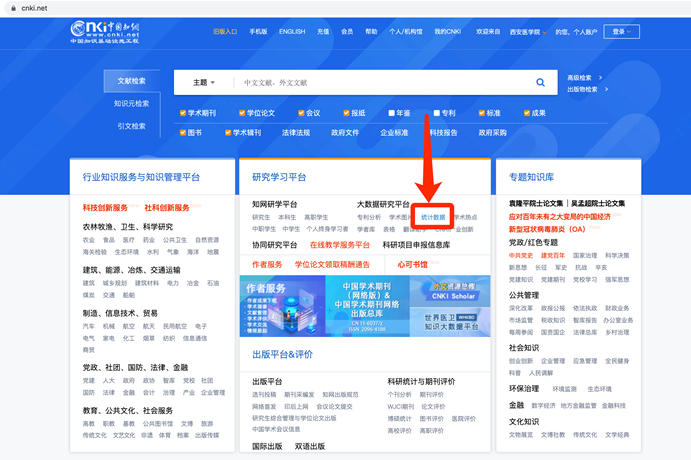Open the 主题 search field dropdown

pos(204,82)
